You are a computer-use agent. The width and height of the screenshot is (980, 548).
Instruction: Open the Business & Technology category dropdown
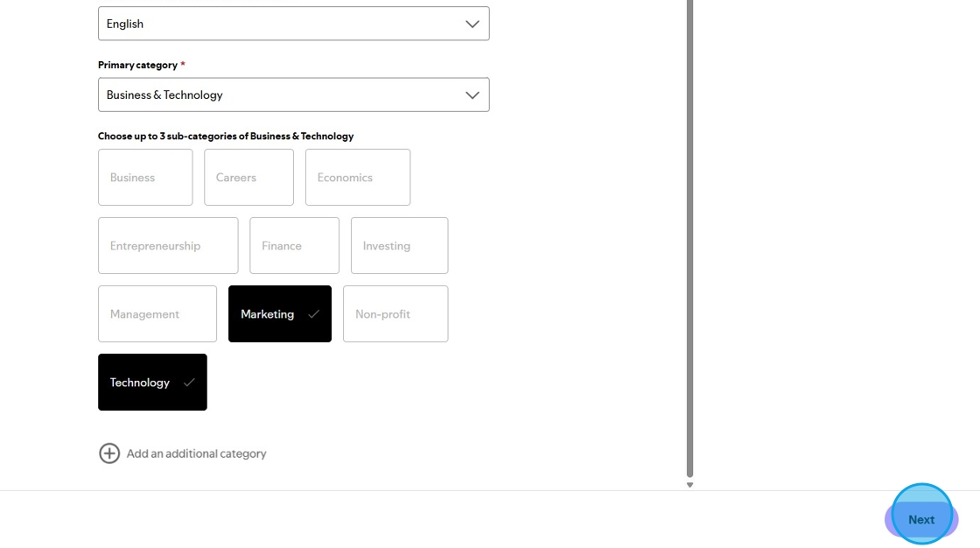pyautogui.click(x=293, y=95)
